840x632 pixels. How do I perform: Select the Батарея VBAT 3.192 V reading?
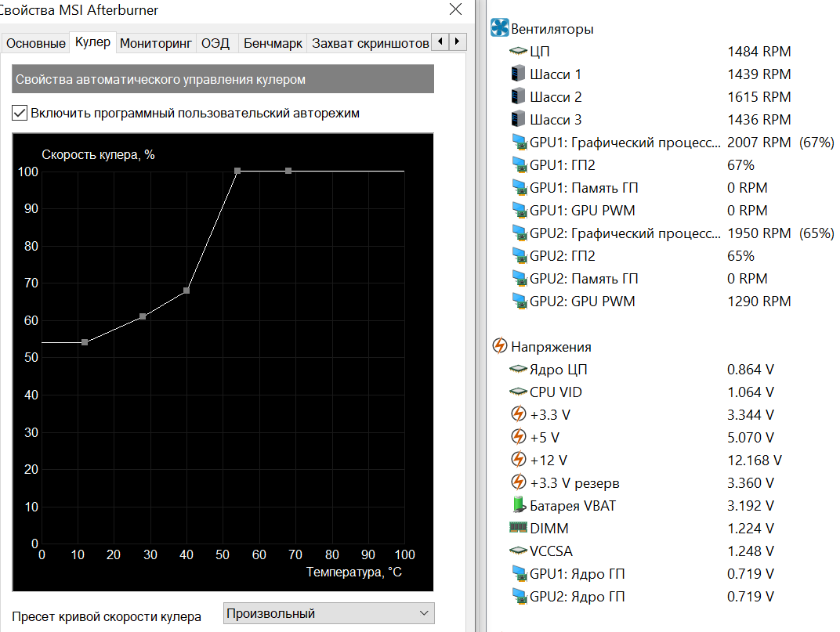click(x=750, y=506)
